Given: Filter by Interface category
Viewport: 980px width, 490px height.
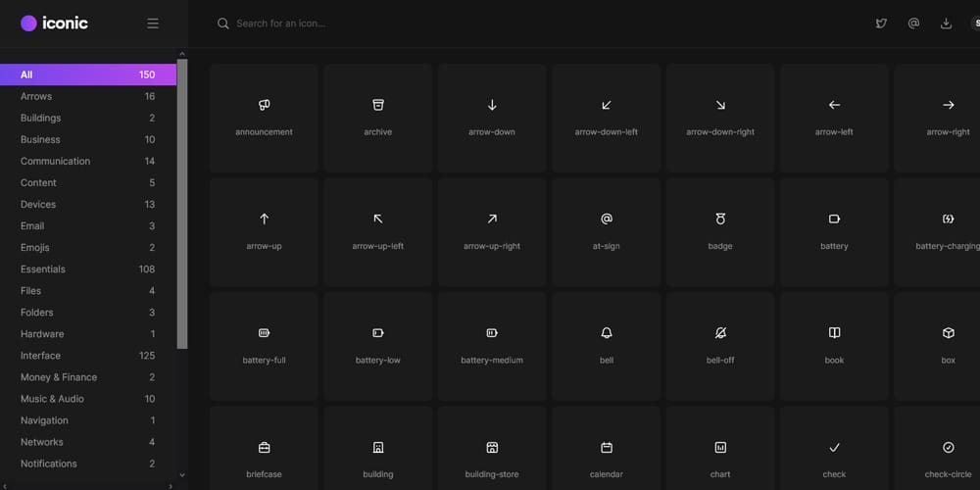Looking at the screenshot, I should coord(88,356).
